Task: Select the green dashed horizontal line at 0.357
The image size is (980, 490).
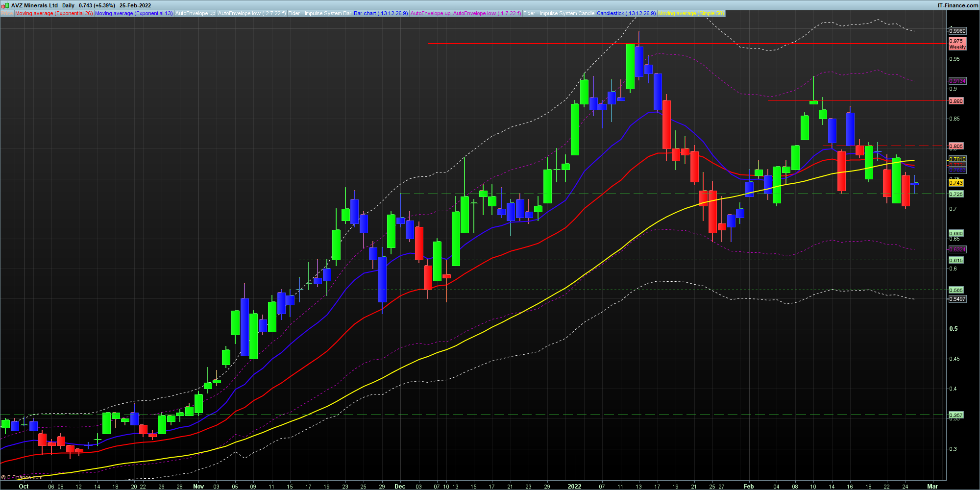Action: click(x=473, y=415)
